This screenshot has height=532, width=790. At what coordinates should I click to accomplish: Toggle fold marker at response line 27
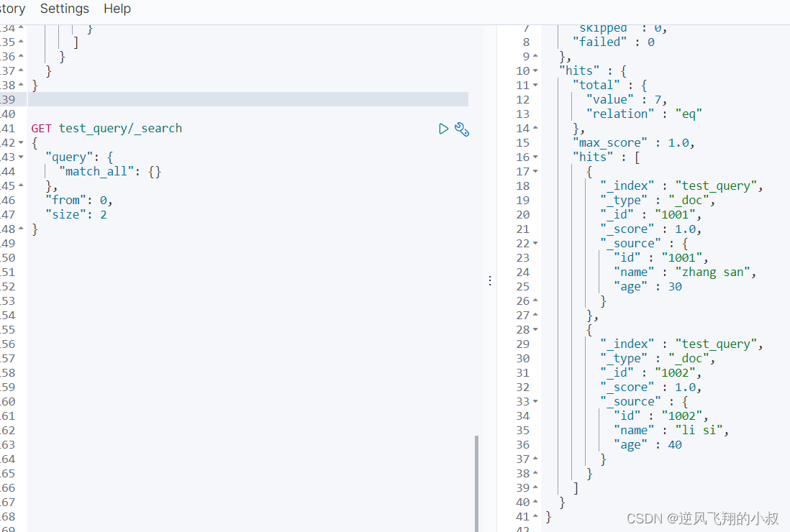535,315
